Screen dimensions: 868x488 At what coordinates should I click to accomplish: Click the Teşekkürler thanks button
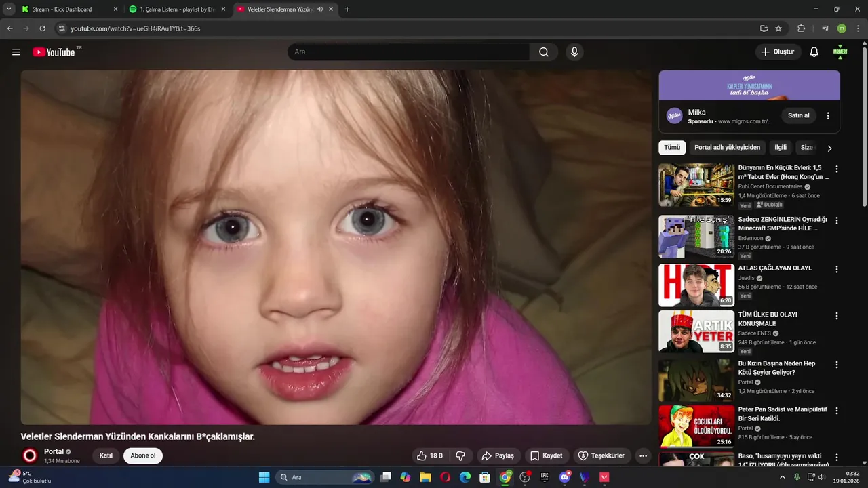601,455
